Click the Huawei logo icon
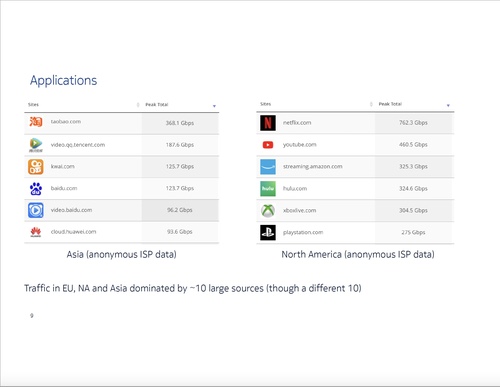Screen dimensions: 500x387 pos(36,232)
